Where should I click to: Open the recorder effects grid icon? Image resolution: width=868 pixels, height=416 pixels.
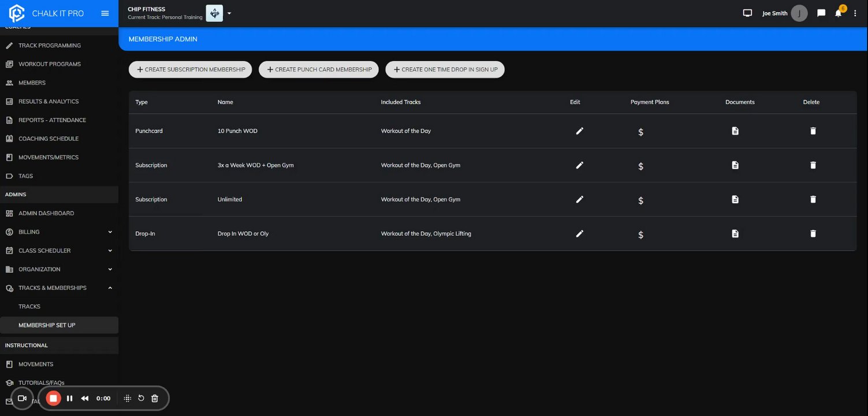(x=128, y=398)
